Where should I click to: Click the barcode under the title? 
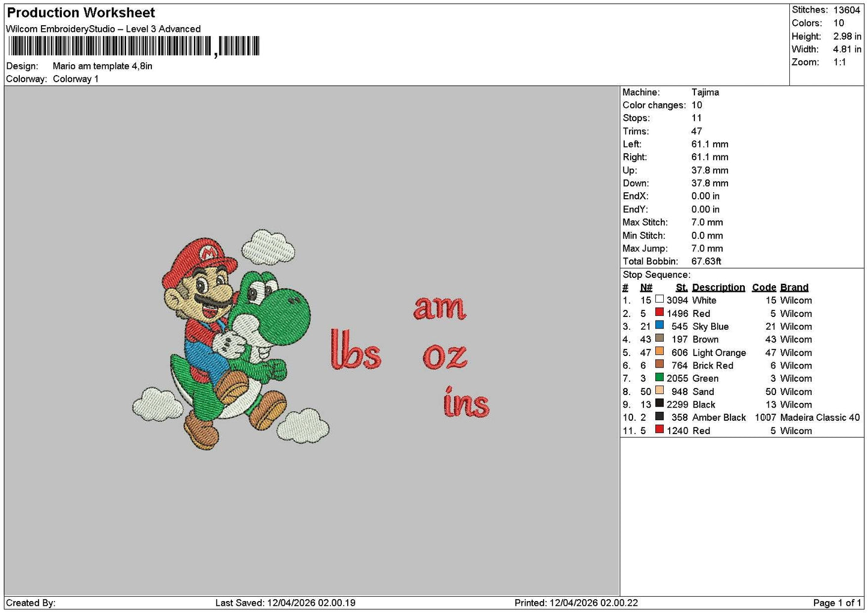(134, 46)
